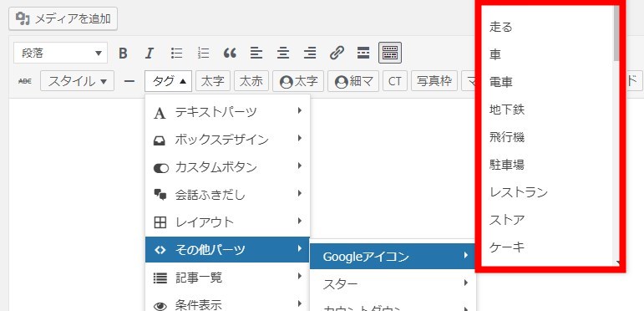
Task: Apply blockquote formatting
Action: [x=230, y=53]
